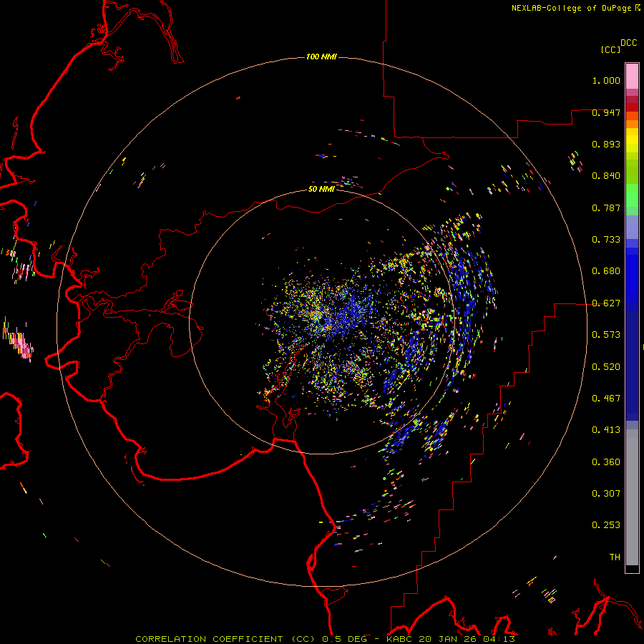This screenshot has height=644, width=644.
Task: Click the 100 NMI range ring label
Action: 321,57
